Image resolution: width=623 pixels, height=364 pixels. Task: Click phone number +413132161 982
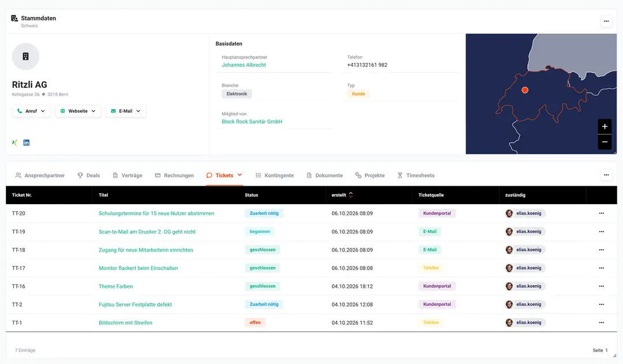367,65
